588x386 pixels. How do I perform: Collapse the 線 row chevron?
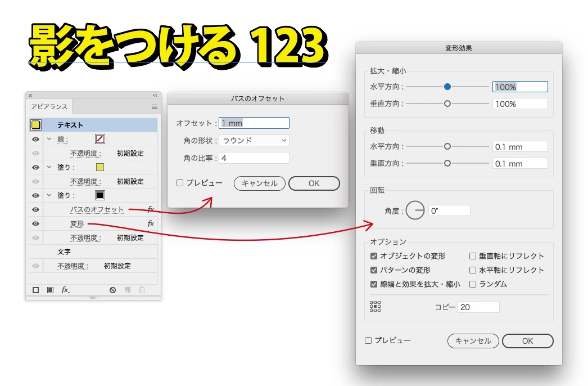[49, 139]
